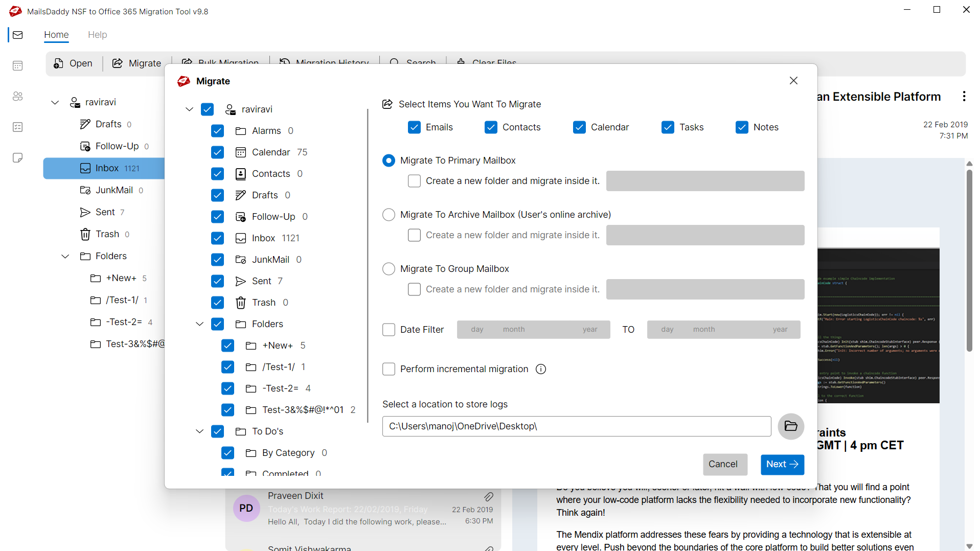Uncheck the Emails item checkbox

click(414, 127)
